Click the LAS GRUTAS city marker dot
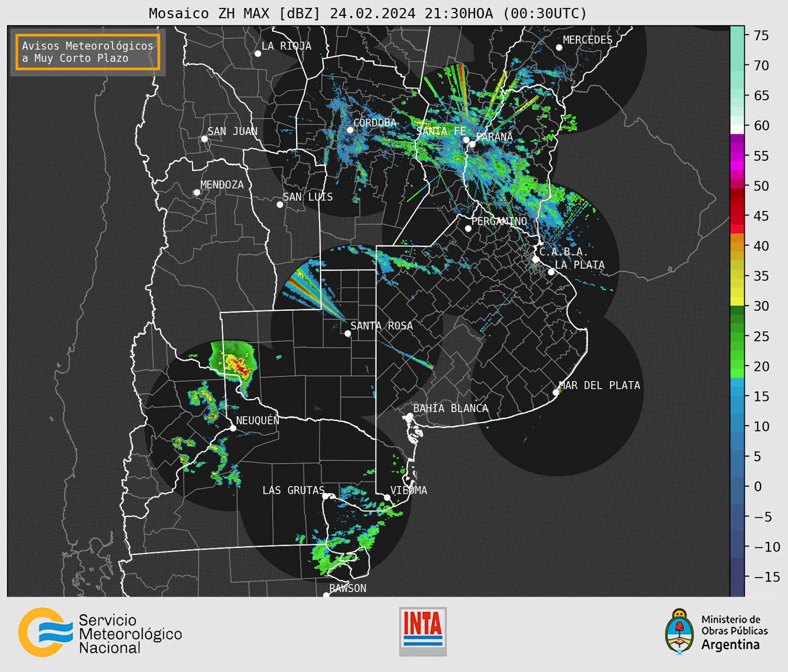 [x=326, y=496]
